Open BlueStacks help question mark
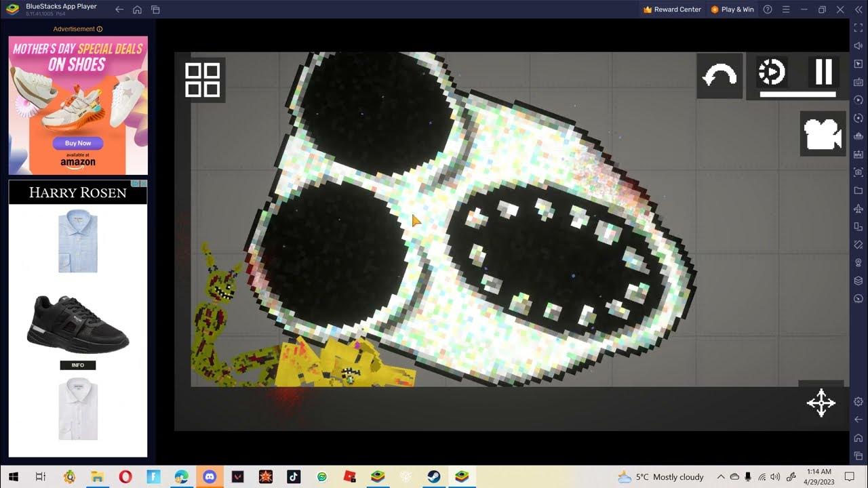Image resolution: width=868 pixels, height=488 pixels. click(768, 9)
